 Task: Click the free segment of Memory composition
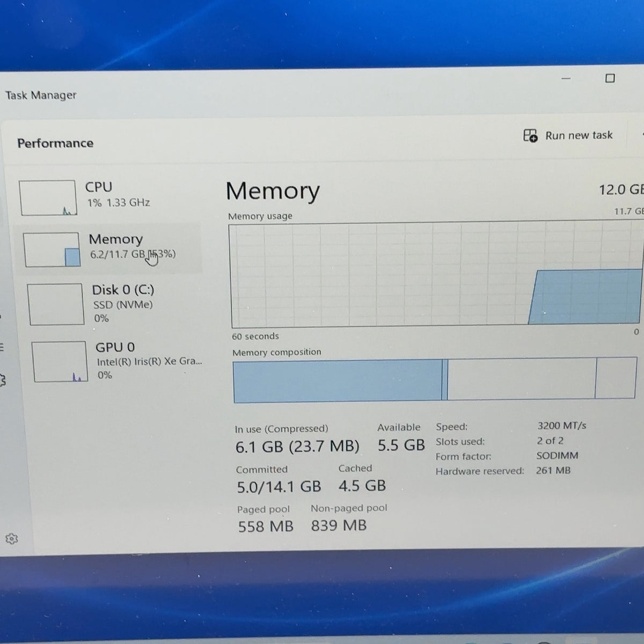[616, 378]
